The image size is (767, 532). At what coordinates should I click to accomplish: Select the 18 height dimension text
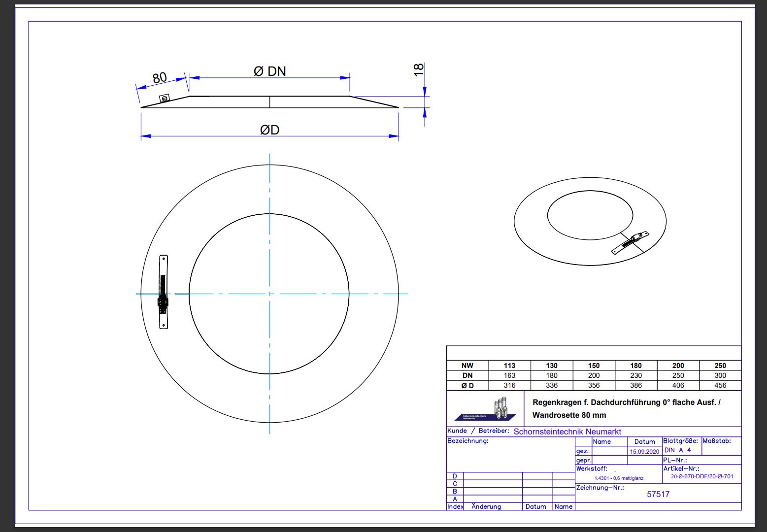click(x=418, y=69)
